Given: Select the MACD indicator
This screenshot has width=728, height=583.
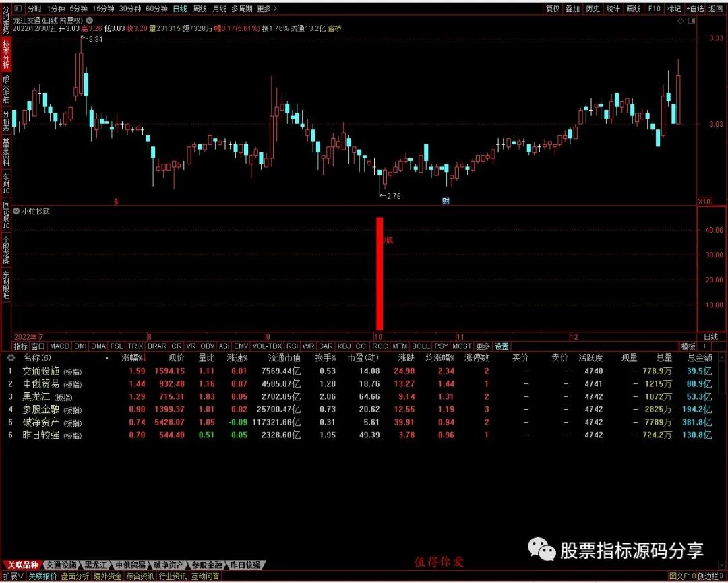Looking at the screenshot, I should click(x=59, y=346).
